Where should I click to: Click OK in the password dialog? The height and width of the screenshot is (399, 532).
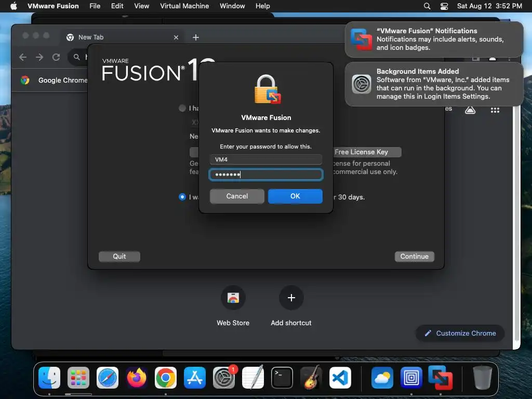[x=295, y=196]
